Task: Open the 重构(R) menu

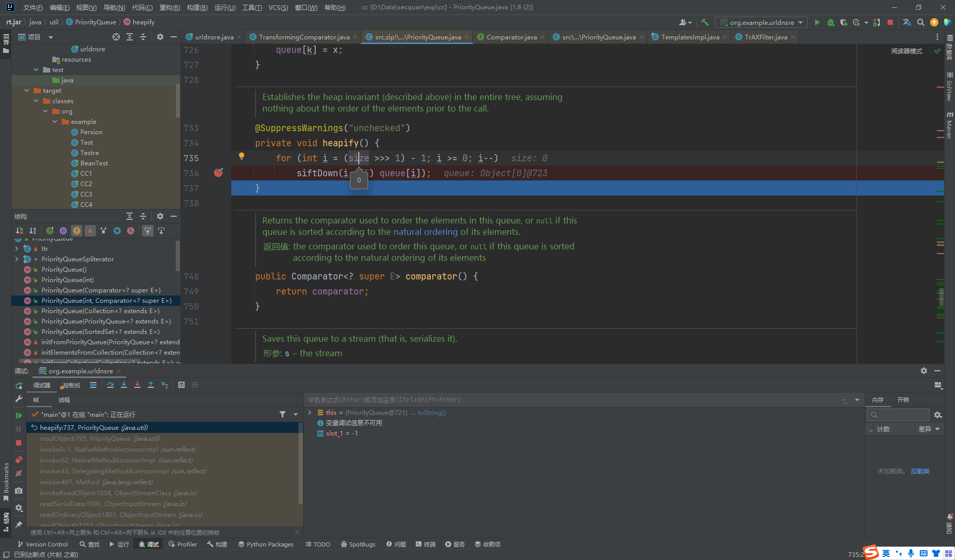Action: (x=170, y=7)
